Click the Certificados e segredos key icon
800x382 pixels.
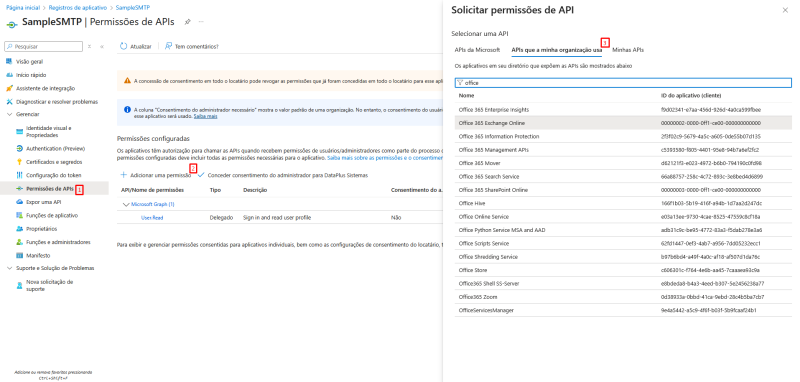click(19, 162)
